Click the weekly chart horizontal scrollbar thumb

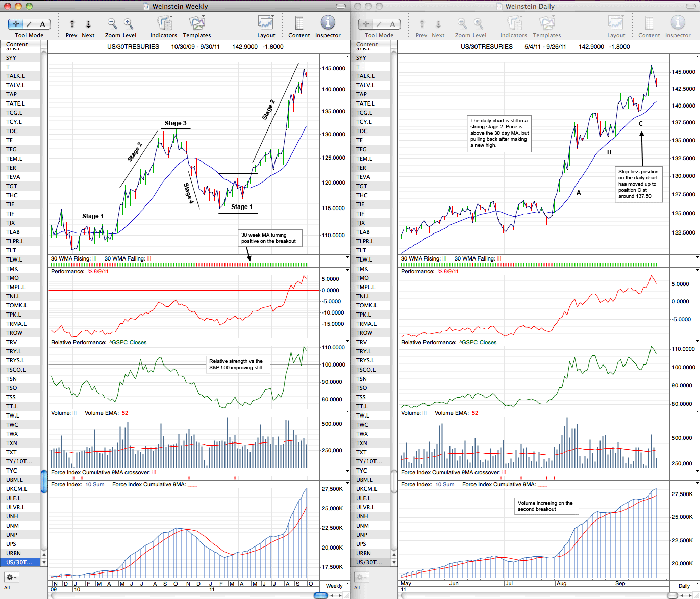tap(320, 595)
